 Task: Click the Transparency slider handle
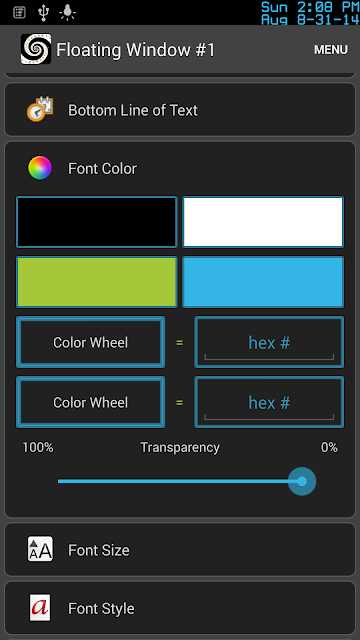tap(302, 481)
